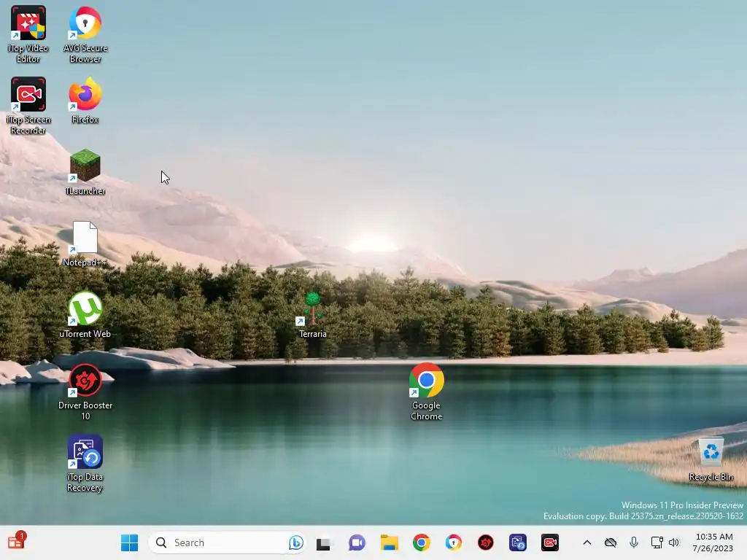The height and width of the screenshot is (560, 747).
Task: Open File Explorer from the taskbar
Action: point(390,542)
